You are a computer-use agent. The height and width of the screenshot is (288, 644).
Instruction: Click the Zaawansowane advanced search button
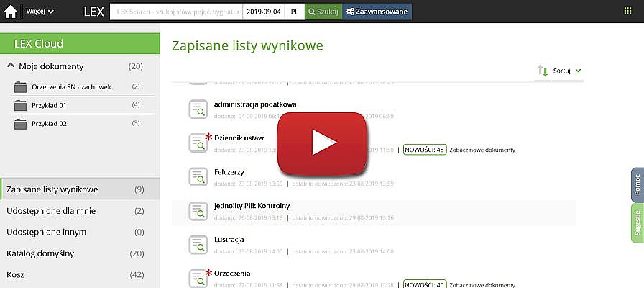[377, 12]
